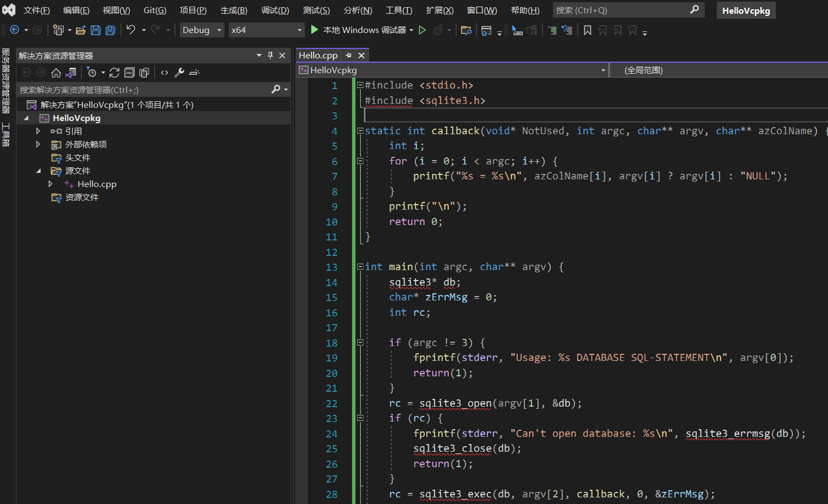Click the view code icon in Solution Explorer

pyautogui.click(x=164, y=73)
